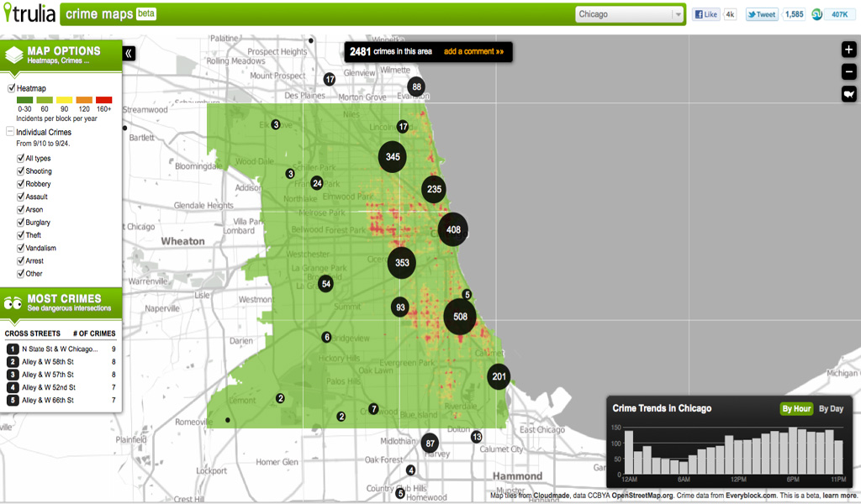Open the 88 crimes cluster marker

tap(416, 87)
